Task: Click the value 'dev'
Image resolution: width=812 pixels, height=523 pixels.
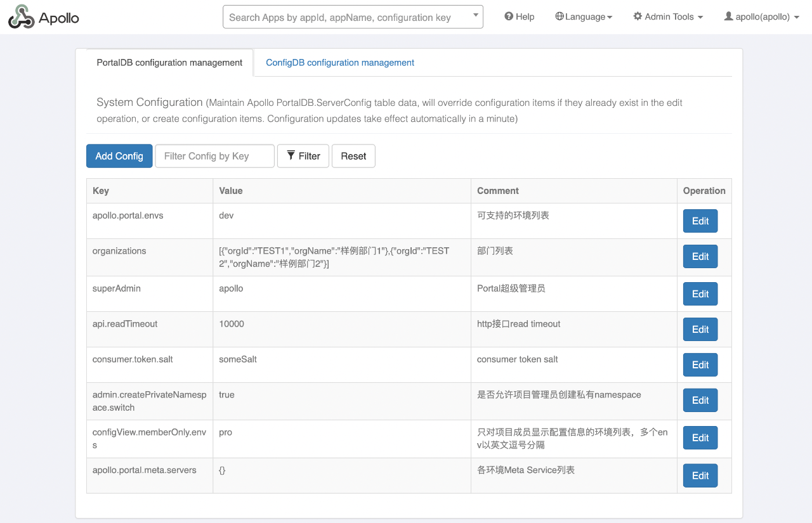Action: pos(226,216)
